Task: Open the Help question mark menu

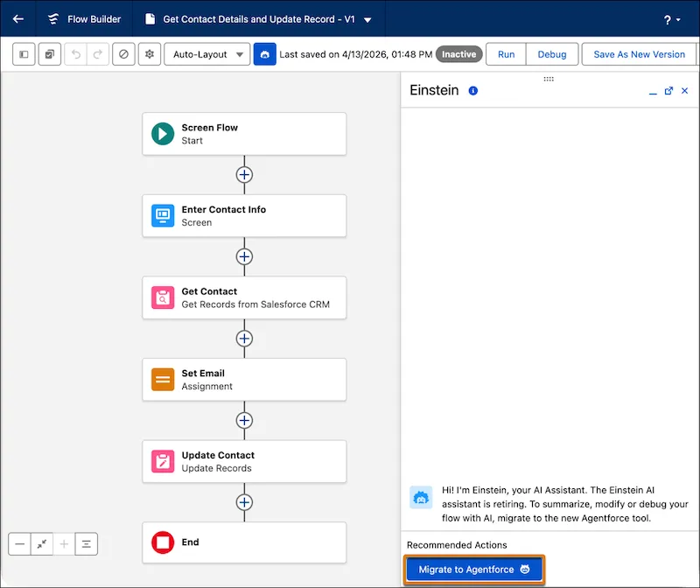Action: [672, 19]
